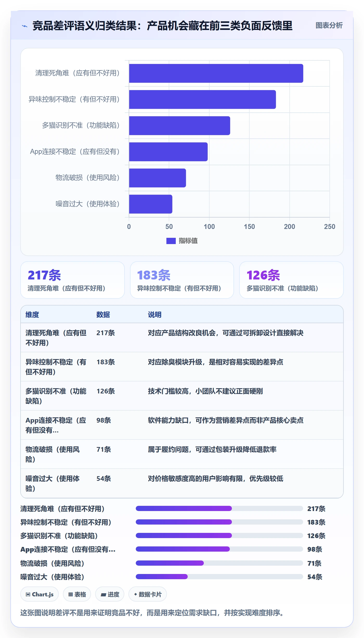The width and height of the screenshot is (364, 638).
Task: Select the 54条 table cell
Action: tap(104, 479)
